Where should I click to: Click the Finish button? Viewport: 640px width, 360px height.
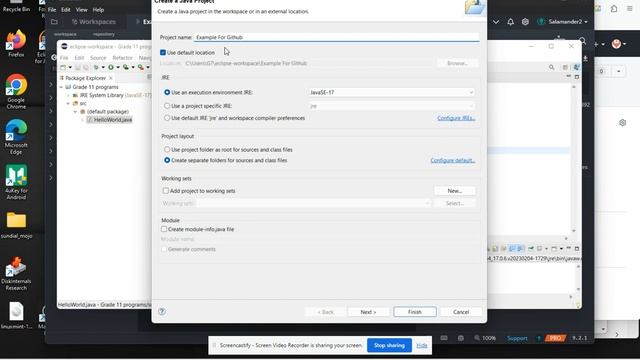[415, 312]
